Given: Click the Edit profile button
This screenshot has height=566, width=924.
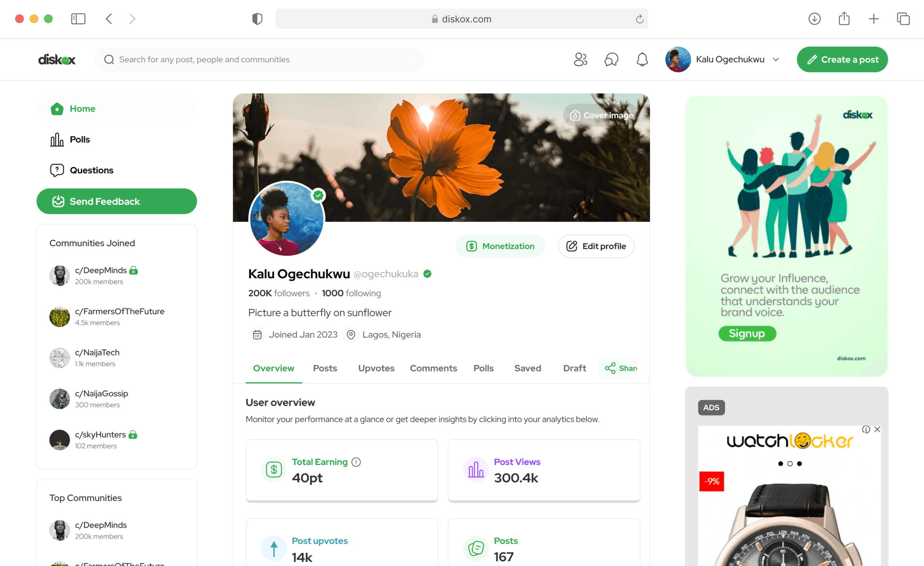Looking at the screenshot, I should (596, 246).
